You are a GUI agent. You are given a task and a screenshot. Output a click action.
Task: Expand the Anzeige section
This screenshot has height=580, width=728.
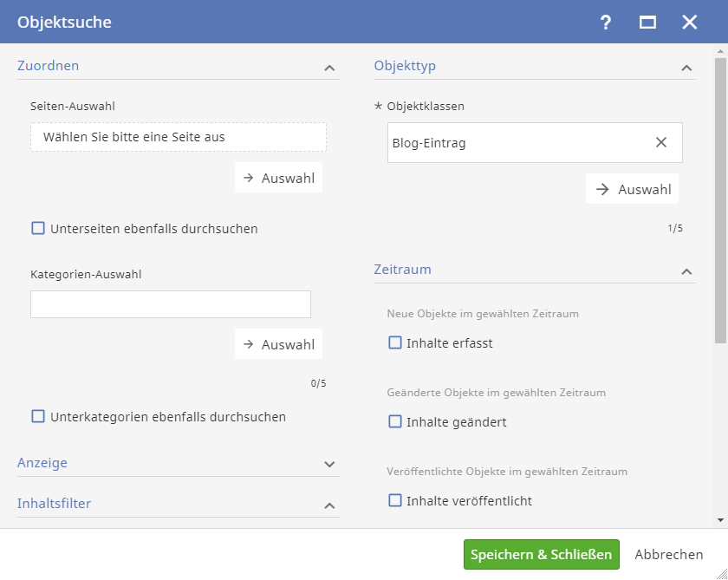coord(329,464)
